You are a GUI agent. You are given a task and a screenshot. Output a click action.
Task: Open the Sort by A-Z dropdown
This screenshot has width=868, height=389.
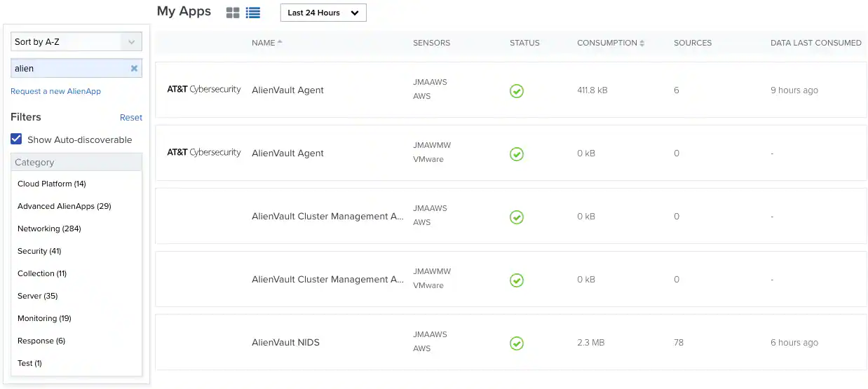[76, 42]
